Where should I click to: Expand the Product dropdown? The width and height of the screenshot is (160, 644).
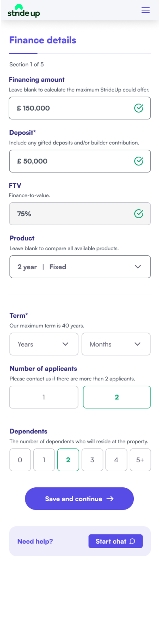click(80, 267)
